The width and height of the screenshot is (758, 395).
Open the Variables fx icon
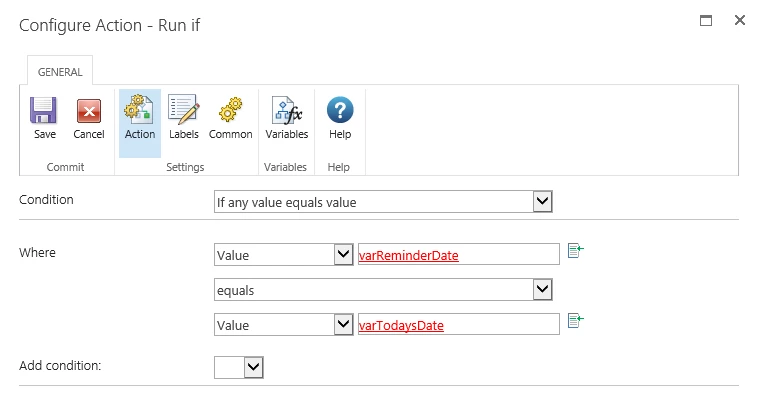pyautogui.click(x=287, y=110)
